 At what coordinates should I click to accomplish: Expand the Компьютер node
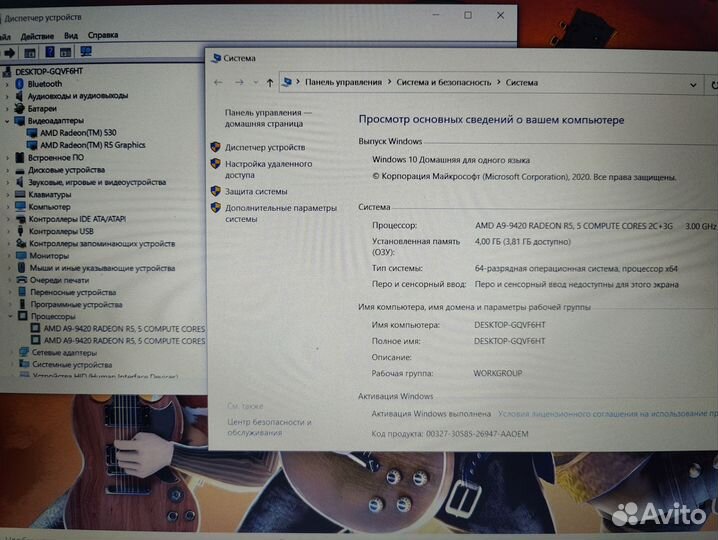pyautogui.click(x=8, y=207)
